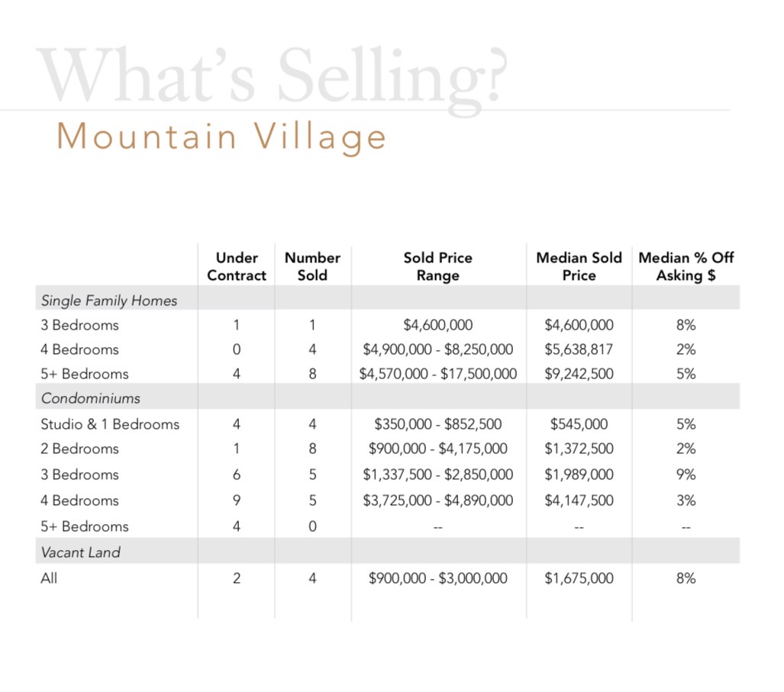Click the All row label under Vacant Land
Image resolution: width=784 pixels, height=692 pixels.
[x=49, y=578]
